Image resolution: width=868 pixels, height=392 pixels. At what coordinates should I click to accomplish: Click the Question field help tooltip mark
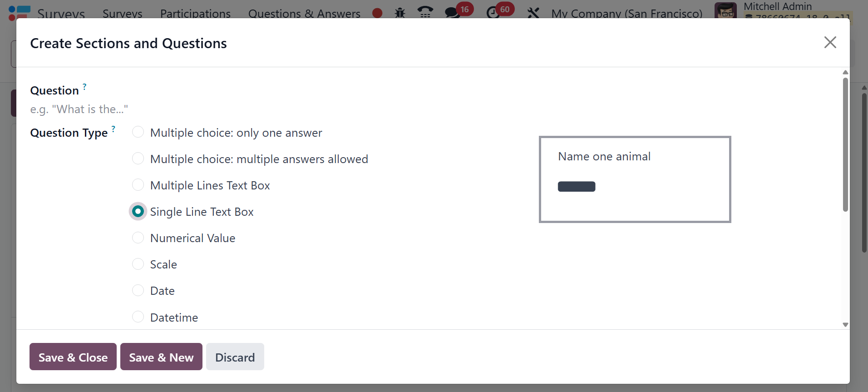[x=84, y=86]
